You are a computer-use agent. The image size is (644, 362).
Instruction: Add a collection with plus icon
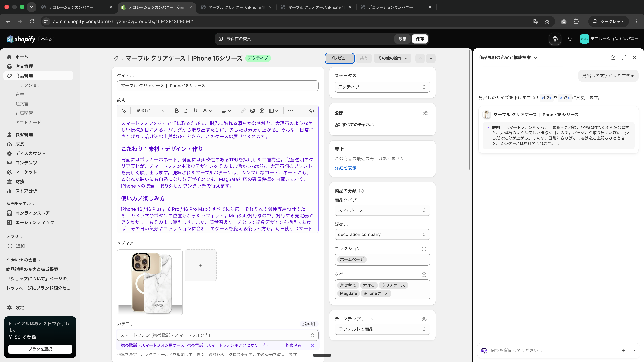[424, 249]
